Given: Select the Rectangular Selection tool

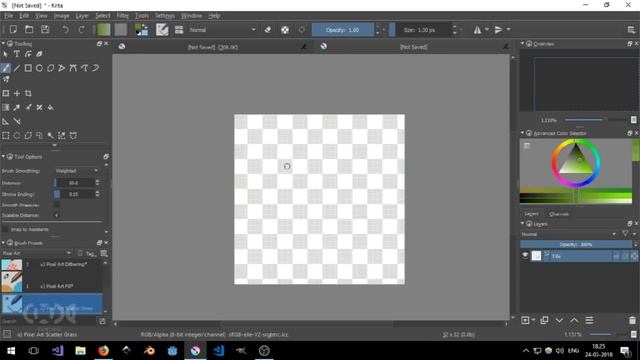Looking at the screenshot, I should pyautogui.click(x=6, y=136).
